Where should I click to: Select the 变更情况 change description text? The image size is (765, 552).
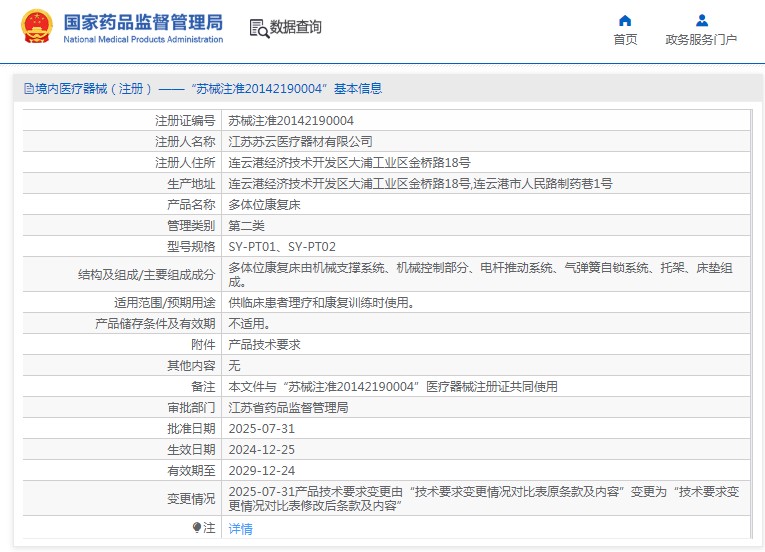point(483,498)
